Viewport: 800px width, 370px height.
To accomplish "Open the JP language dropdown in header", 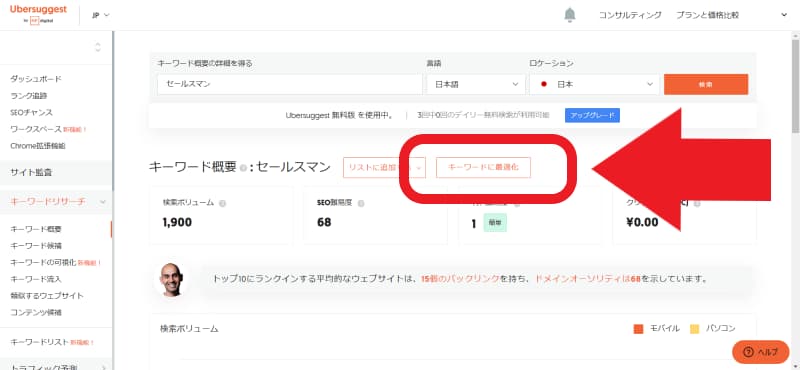I will [101, 15].
